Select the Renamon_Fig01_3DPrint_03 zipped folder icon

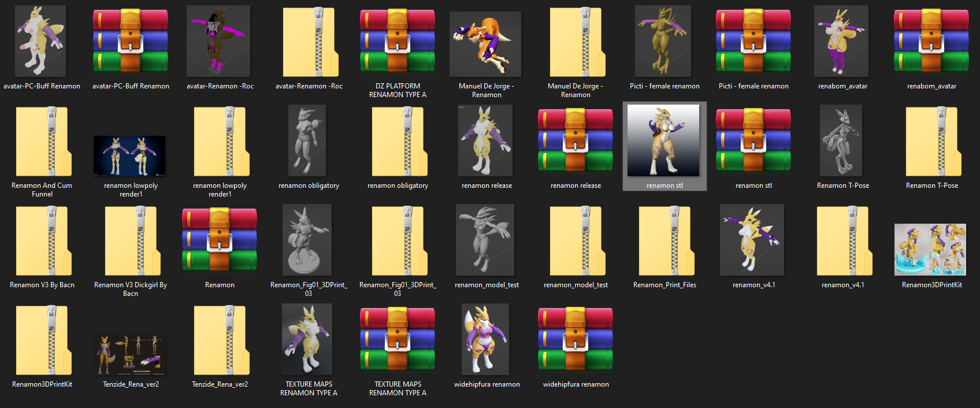point(399,240)
